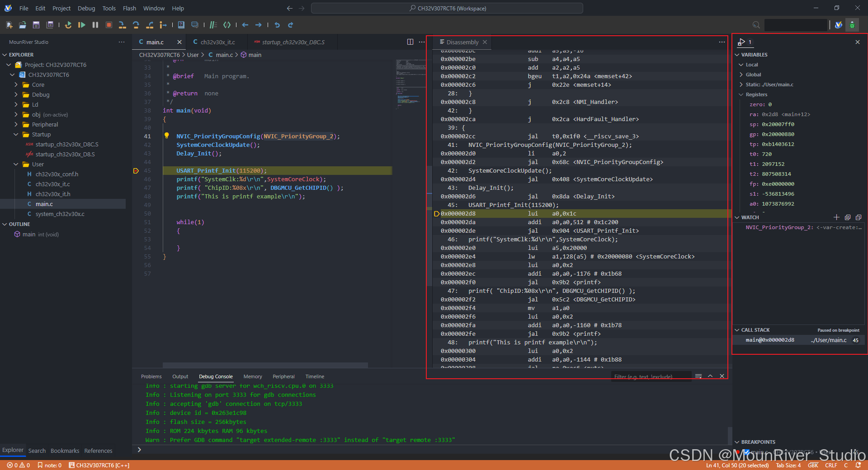This screenshot has width=868, height=470.
Task: Click the lightbulb code action on line 41
Action: coord(167,136)
